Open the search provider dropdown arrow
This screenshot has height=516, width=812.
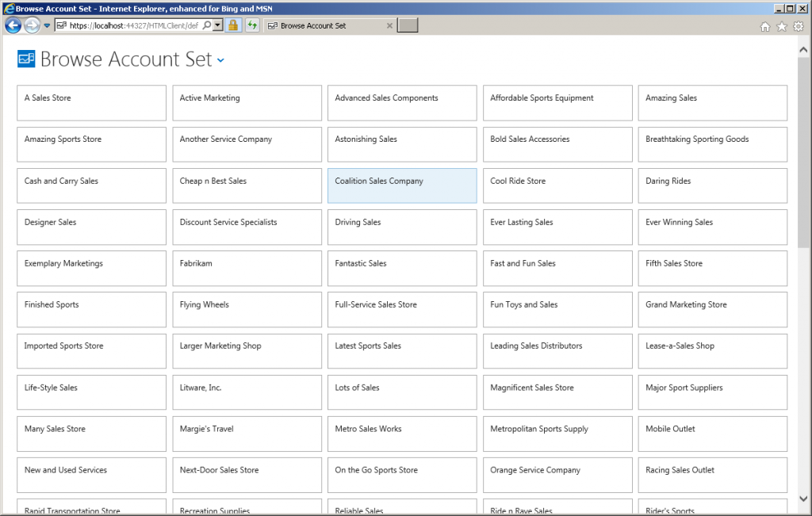(218, 25)
